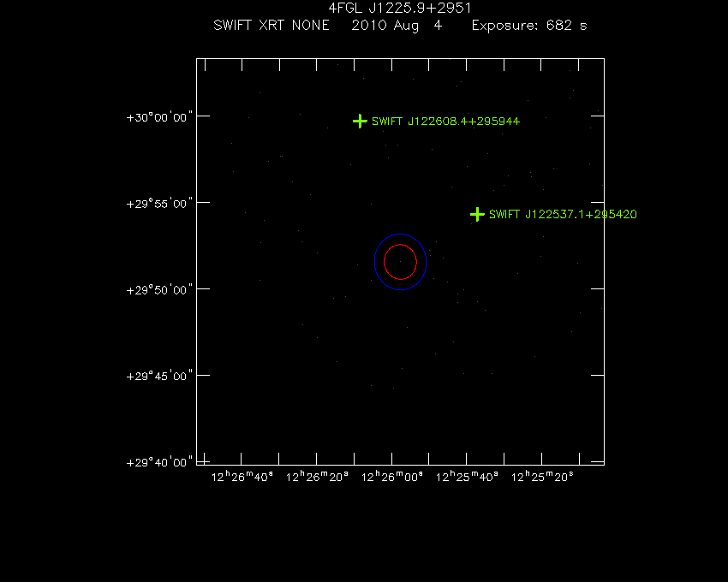Click the 12h26m00s right ascension label
This screenshot has height=582, width=728.
click(392, 477)
